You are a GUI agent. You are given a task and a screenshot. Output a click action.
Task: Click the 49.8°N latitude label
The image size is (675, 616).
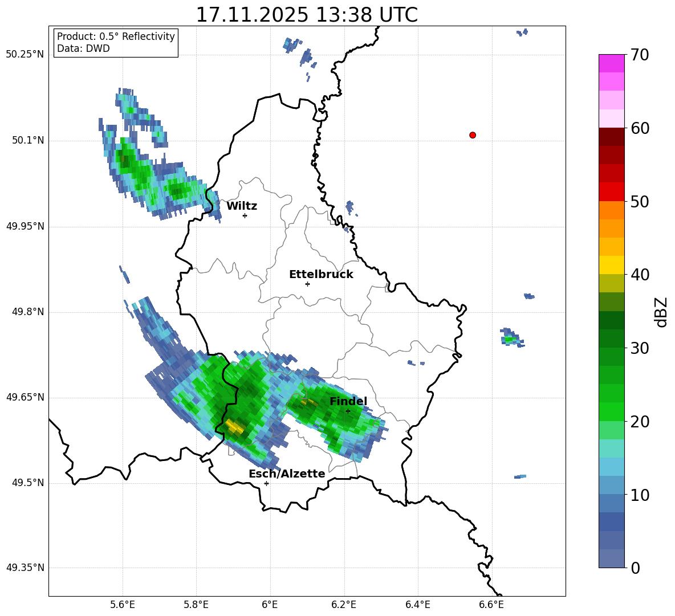27,312
